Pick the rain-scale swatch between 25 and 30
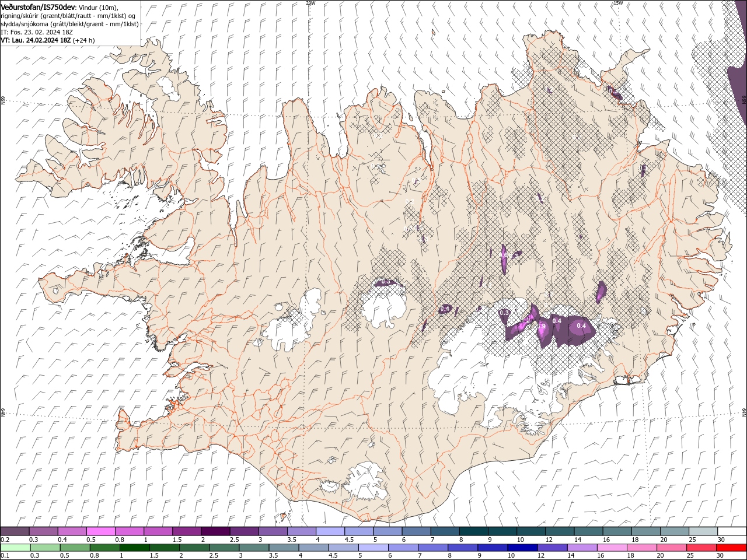The image size is (747, 560). (701, 548)
